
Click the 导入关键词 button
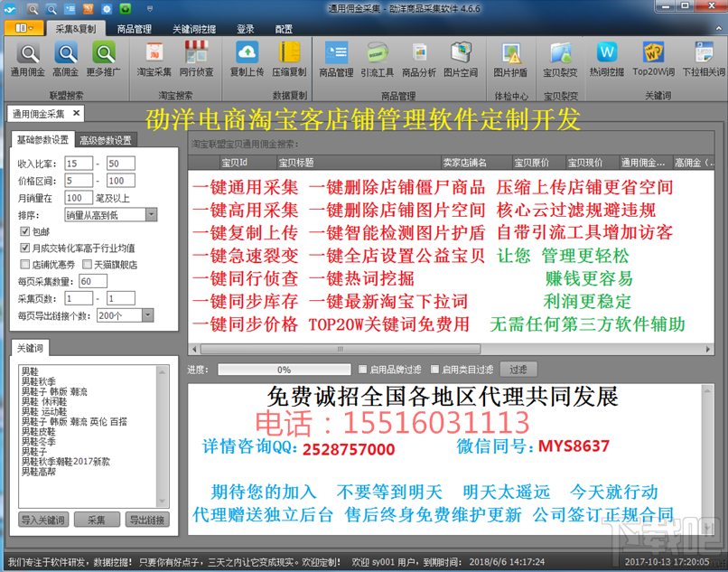click(x=43, y=520)
